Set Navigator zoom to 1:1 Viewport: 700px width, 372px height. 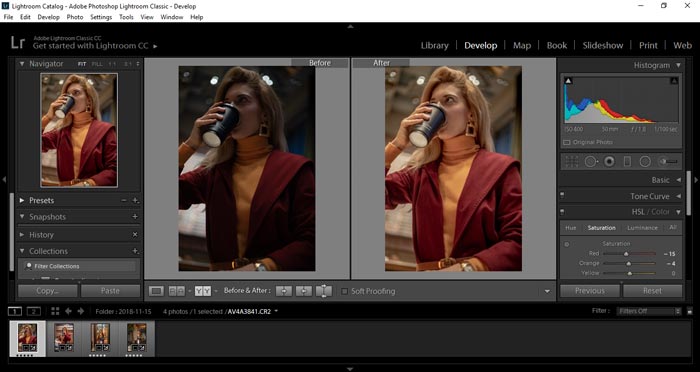coord(112,64)
